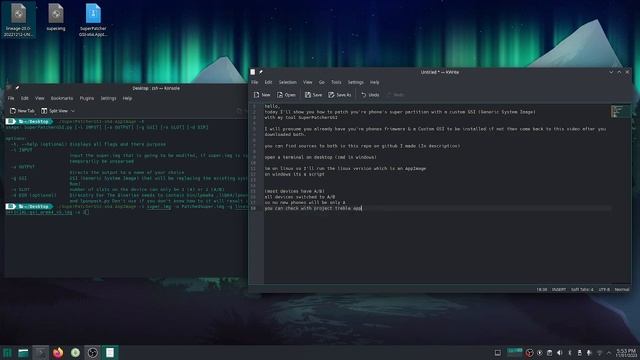Open the file manager from the taskbar
This screenshot has width=640, height=360.
point(23,353)
